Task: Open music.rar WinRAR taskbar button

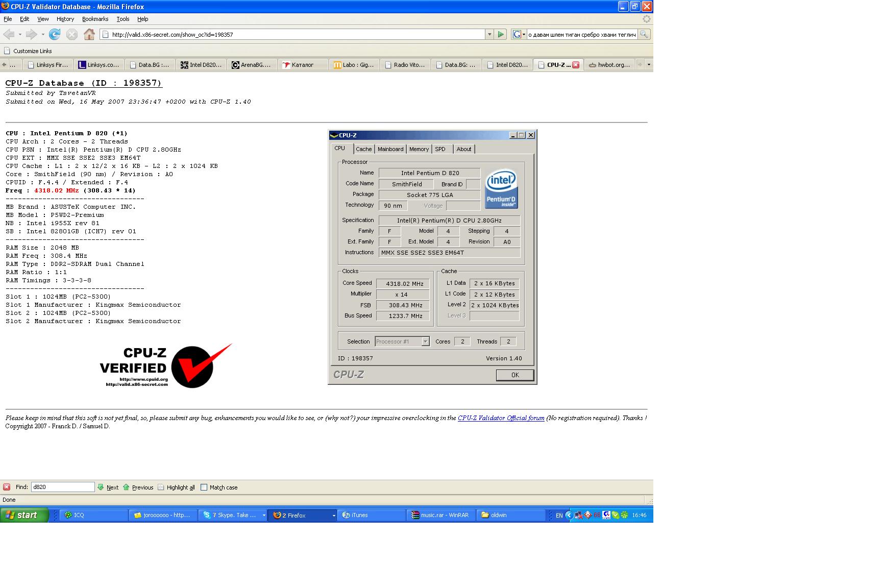Action: click(441, 515)
